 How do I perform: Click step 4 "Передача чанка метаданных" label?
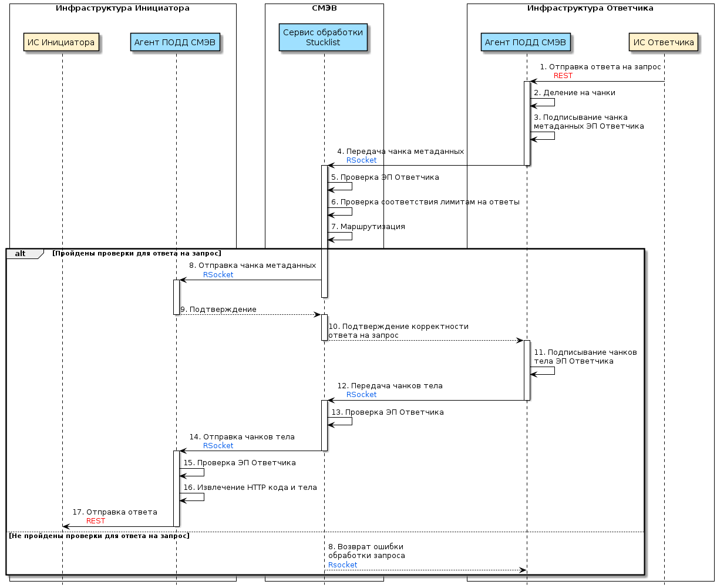pos(400,152)
